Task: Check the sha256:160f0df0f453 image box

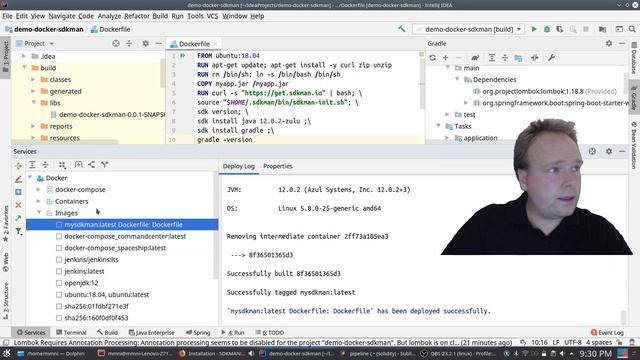Action: point(59,318)
